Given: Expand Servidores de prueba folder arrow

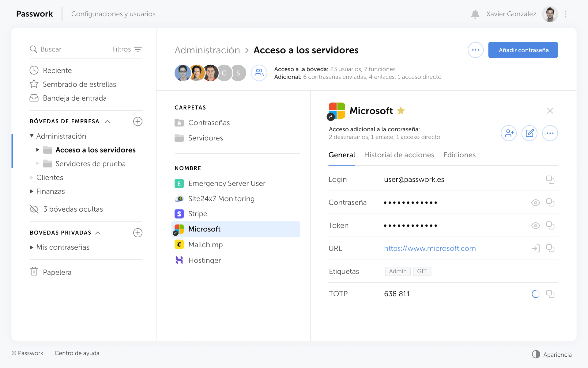Looking at the screenshot, I should 38,163.
